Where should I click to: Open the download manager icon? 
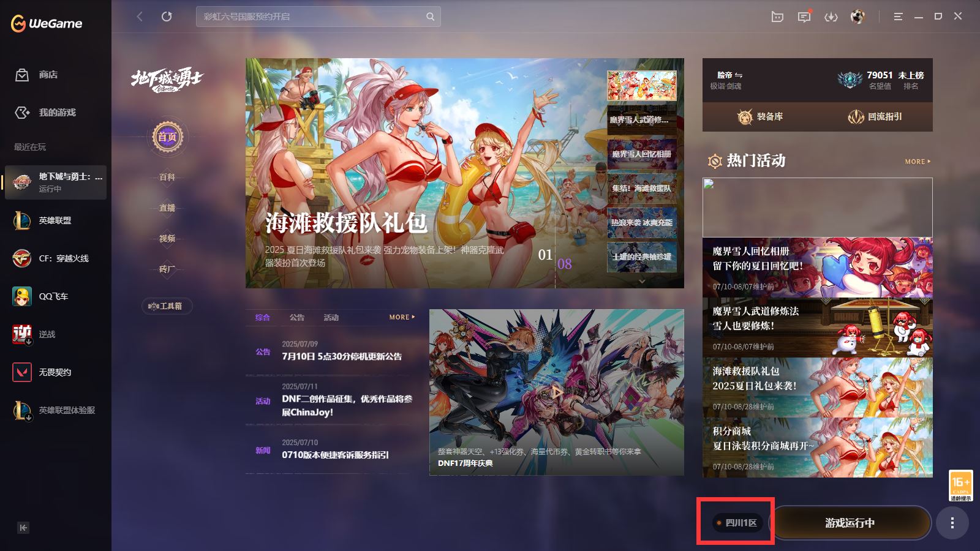point(831,17)
